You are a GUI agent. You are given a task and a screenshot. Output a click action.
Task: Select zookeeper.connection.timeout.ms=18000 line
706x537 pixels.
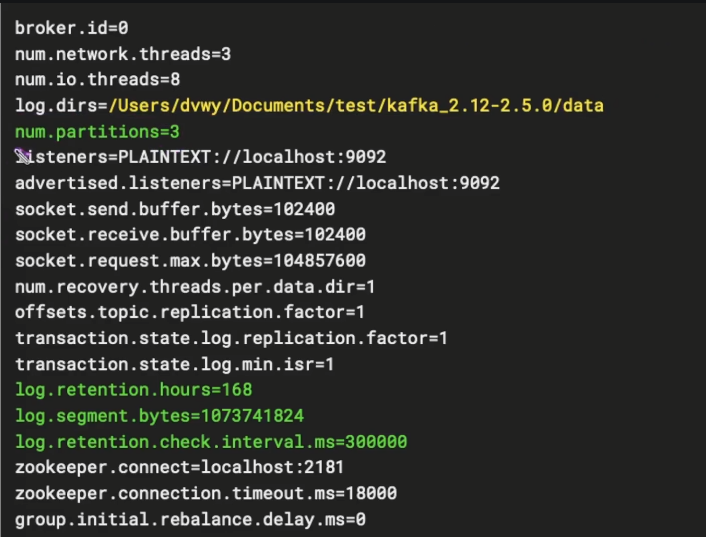(x=206, y=493)
